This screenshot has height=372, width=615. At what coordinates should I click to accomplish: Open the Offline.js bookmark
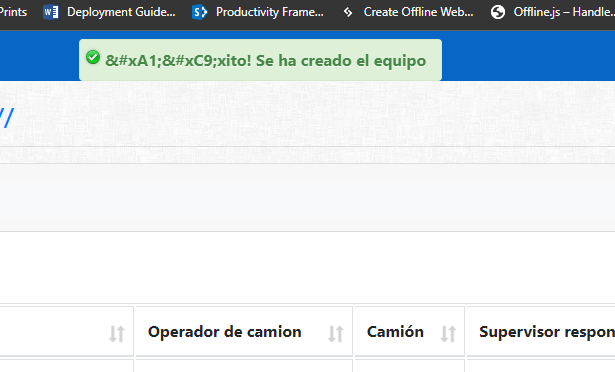pyautogui.click(x=552, y=12)
